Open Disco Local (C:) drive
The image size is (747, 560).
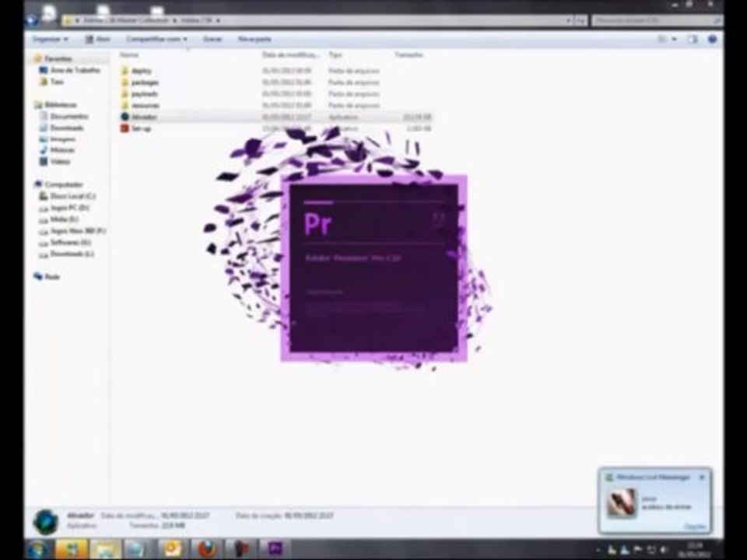68,196
